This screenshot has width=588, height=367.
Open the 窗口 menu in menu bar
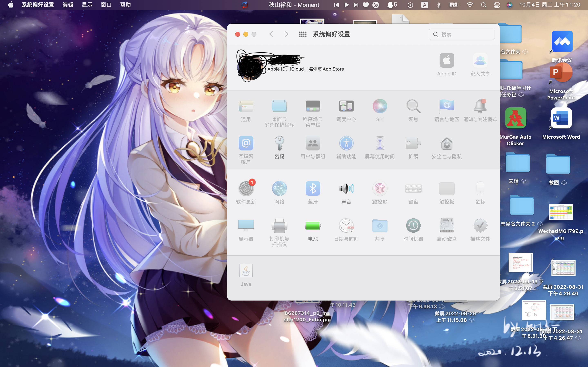click(106, 5)
